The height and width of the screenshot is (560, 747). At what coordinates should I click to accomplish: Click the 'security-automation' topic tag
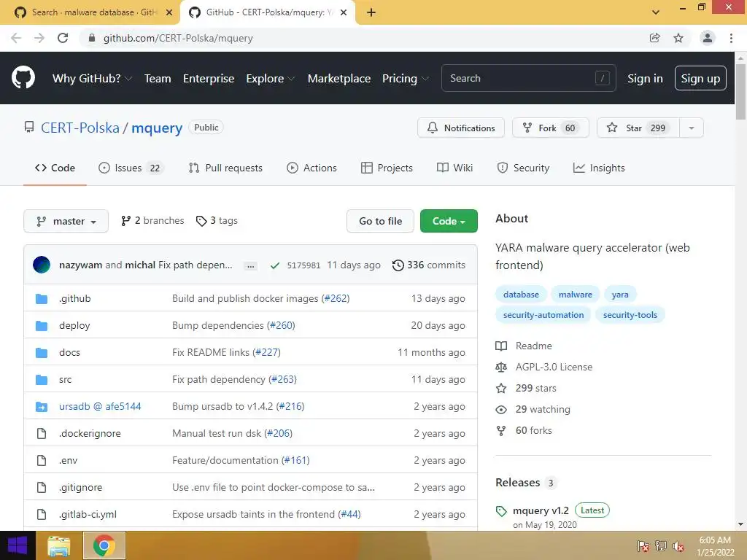543,315
